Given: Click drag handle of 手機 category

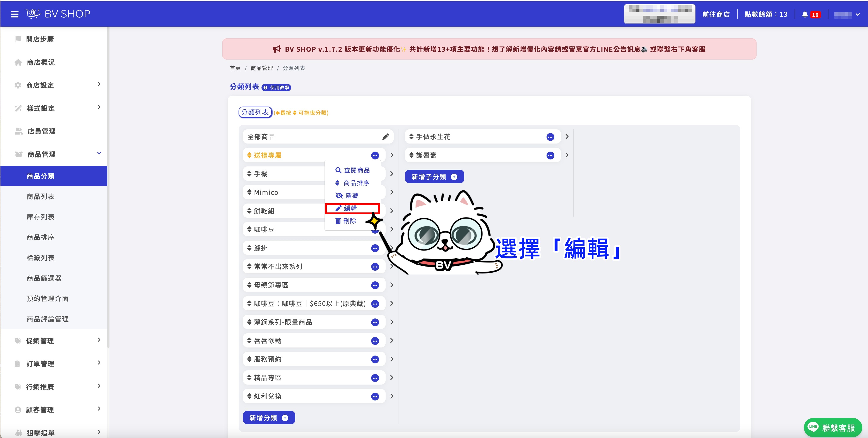Looking at the screenshot, I should click(x=249, y=174).
